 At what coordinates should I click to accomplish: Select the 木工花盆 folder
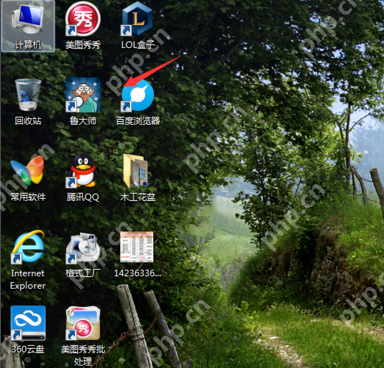click(136, 171)
